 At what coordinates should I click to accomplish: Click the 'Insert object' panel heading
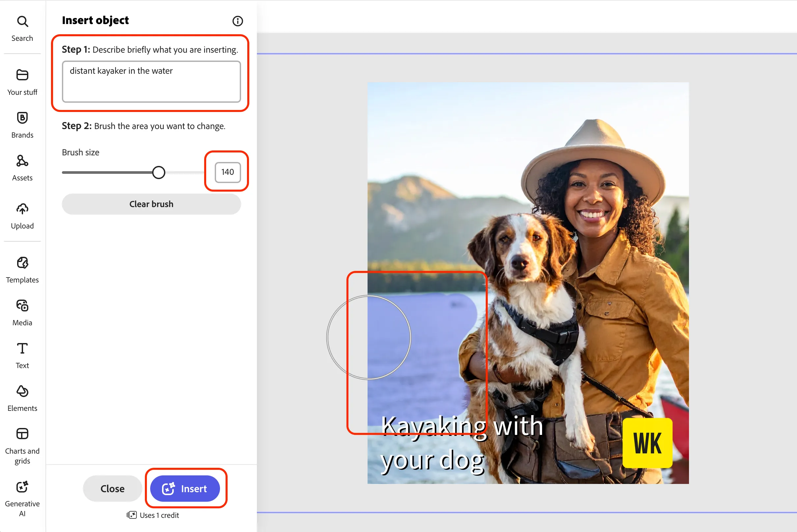click(96, 20)
